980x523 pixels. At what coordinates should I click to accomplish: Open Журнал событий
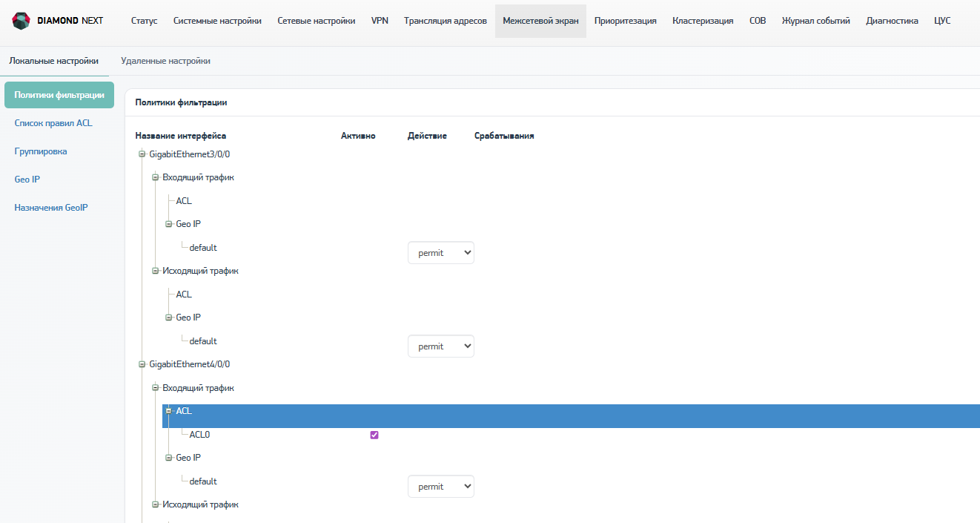[816, 21]
